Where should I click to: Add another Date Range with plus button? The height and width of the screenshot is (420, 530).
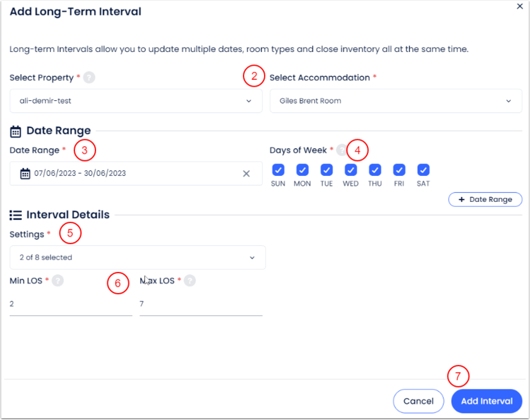tap(485, 199)
